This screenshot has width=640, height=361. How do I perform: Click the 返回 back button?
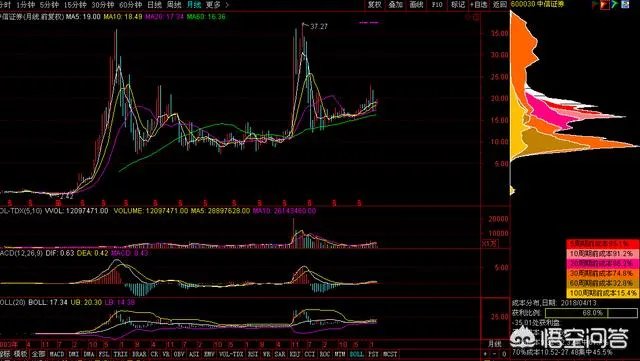click(500, 4)
